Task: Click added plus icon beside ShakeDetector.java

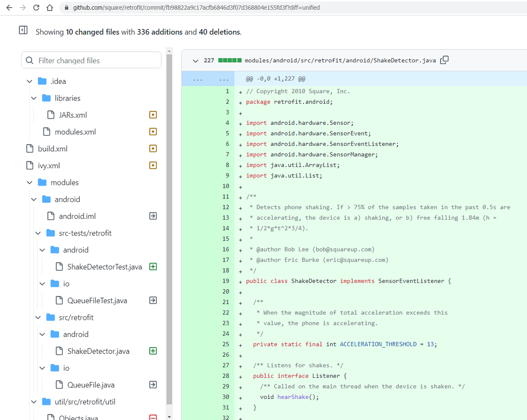Action: point(153,351)
